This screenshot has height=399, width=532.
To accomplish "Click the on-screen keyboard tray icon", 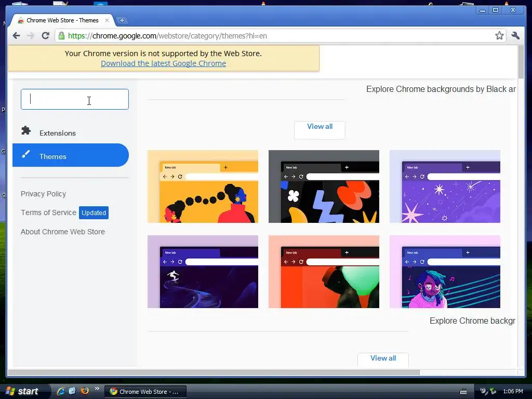I will pos(463,392).
